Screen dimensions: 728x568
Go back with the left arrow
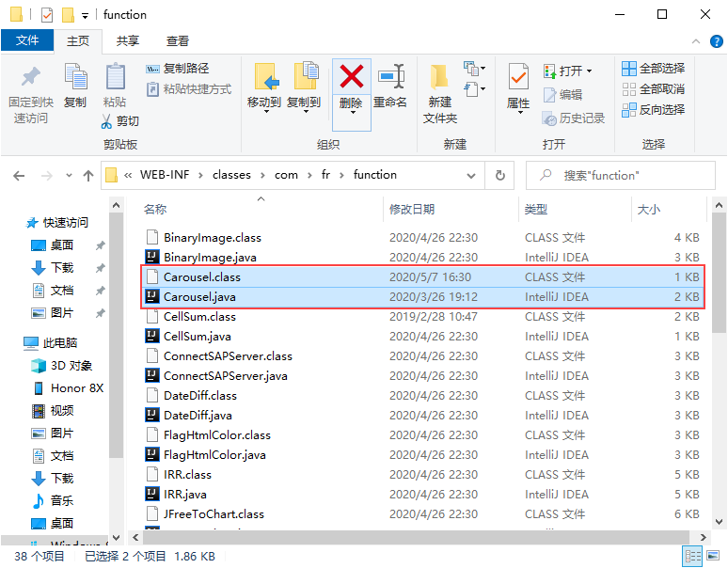(19, 176)
